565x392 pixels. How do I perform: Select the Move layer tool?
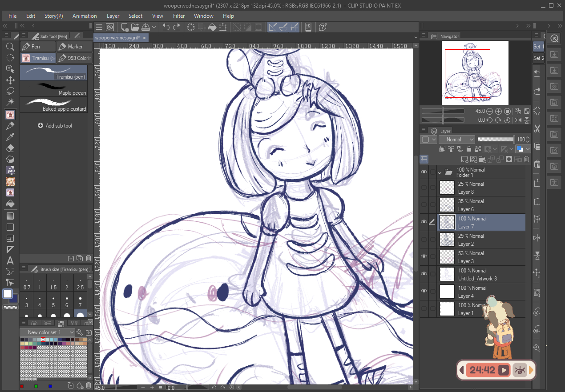tap(10, 80)
